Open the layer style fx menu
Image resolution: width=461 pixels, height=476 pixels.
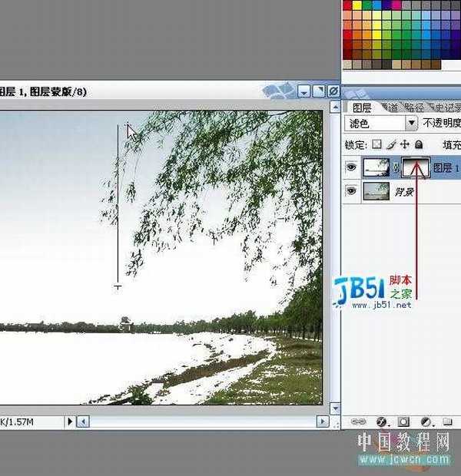(382, 421)
